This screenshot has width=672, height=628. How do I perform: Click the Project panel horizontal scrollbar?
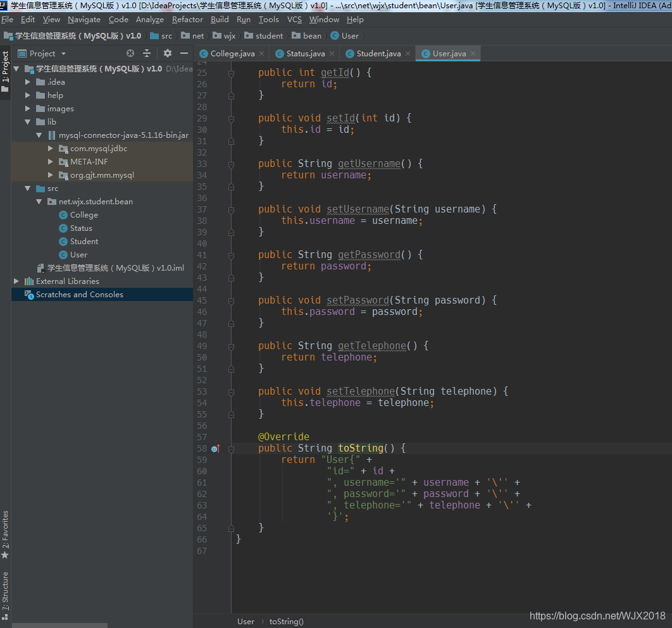[x=59, y=625]
